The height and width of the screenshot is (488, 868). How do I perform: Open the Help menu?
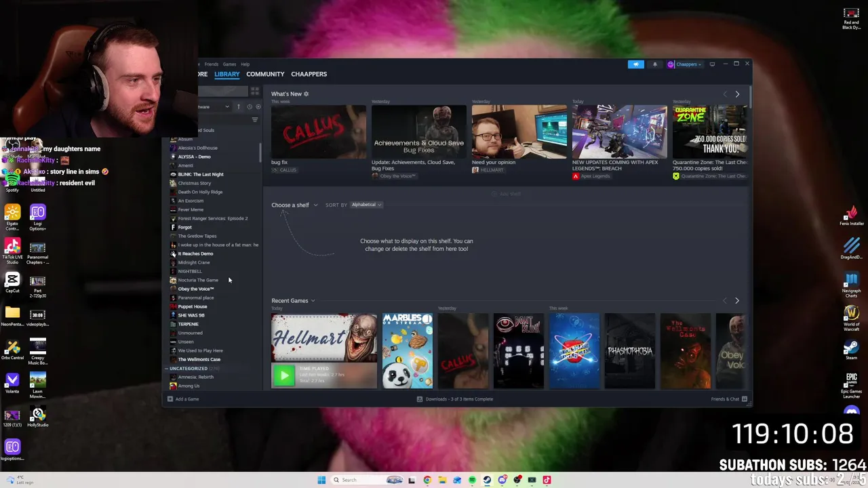[x=245, y=64]
